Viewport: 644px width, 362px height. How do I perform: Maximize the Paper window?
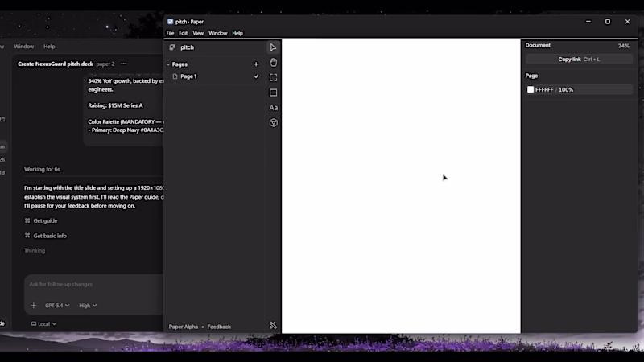click(x=608, y=22)
